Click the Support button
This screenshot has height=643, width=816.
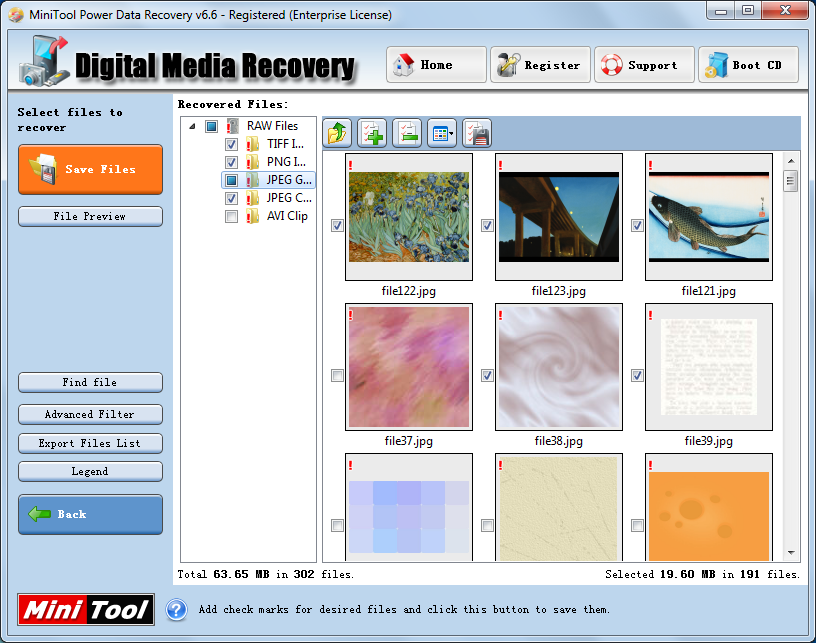(x=644, y=65)
